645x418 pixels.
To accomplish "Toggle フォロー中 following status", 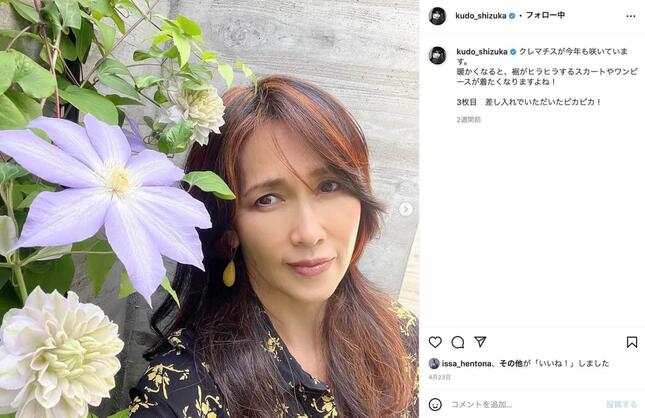I will click(545, 15).
